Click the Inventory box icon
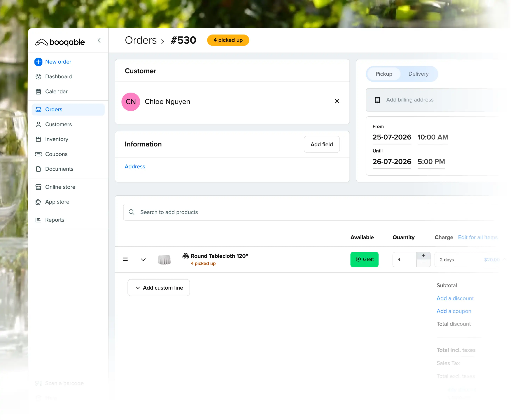This screenshot has width=511, height=420. pos(38,139)
